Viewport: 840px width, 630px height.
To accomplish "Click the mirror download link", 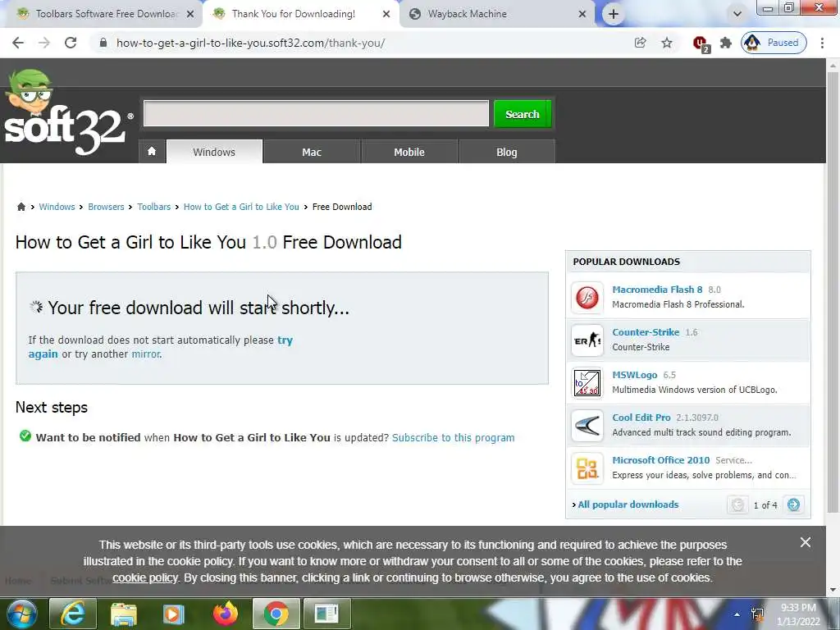I will pos(146,354).
